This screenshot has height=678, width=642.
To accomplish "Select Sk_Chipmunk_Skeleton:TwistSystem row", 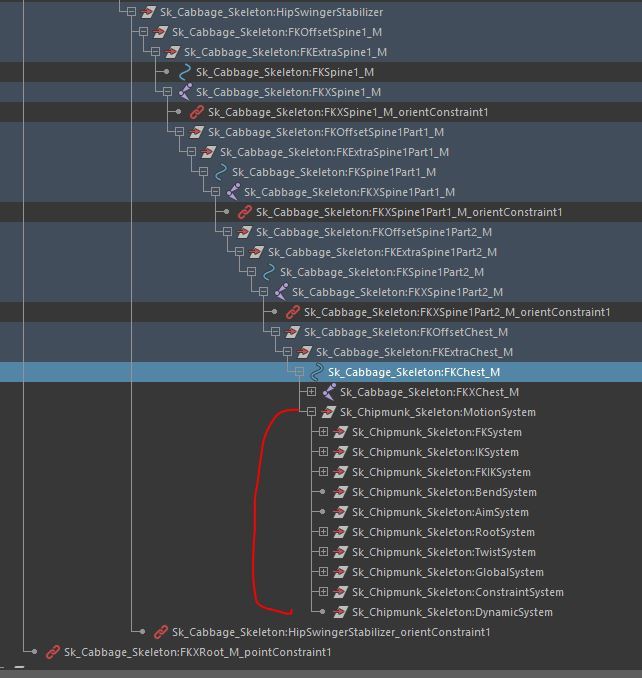I will click(321, 552).
